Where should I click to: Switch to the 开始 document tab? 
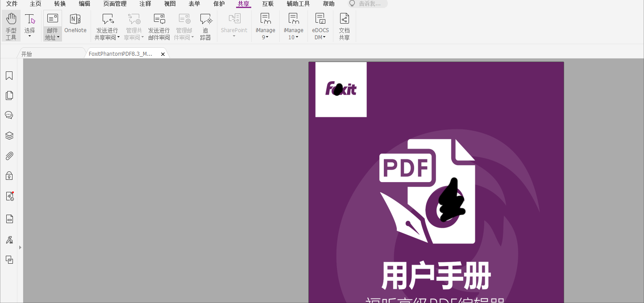coord(26,53)
